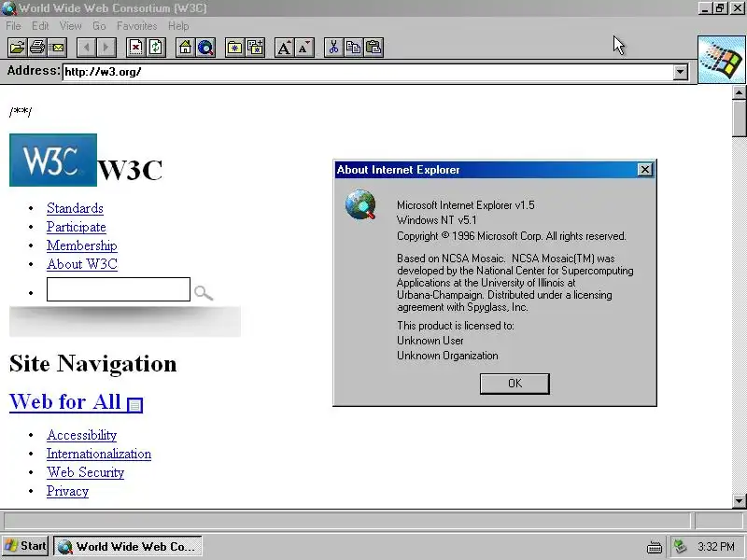Increase font size with the large A icon

click(x=285, y=48)
